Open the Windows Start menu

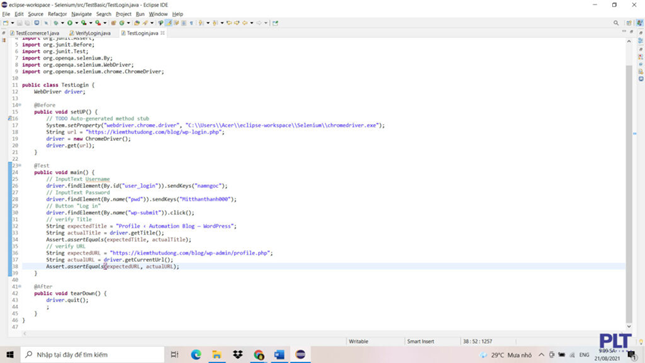tap(10, 354)
